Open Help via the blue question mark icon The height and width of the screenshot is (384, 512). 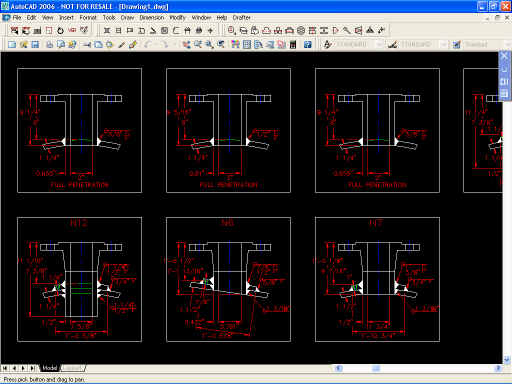pyautogui.click(x=307, y=44)
